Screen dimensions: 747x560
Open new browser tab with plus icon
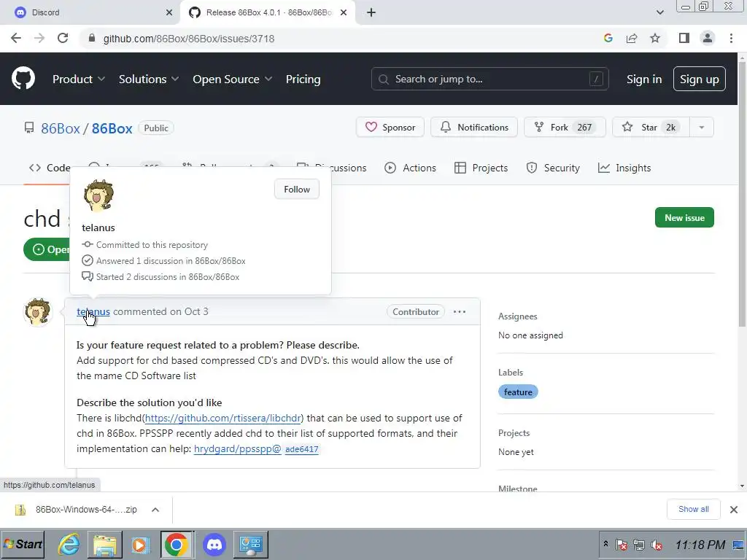pos(371,12)
